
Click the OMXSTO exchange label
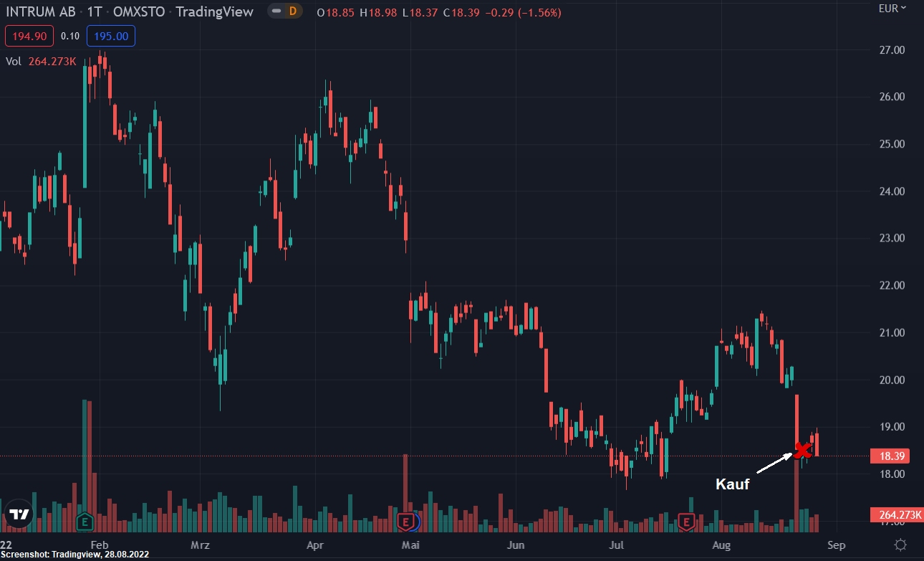tap(138, 11)
